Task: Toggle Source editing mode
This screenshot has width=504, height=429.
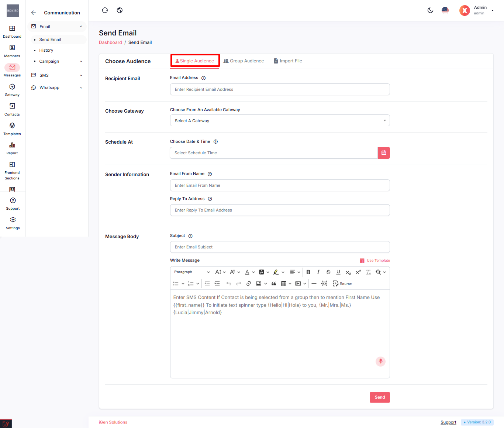Action: pos(342,284)
